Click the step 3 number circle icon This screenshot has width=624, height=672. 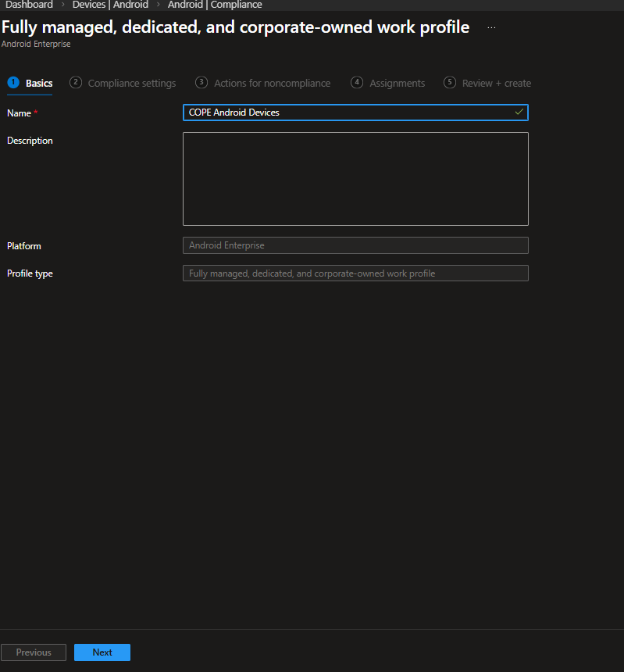[x=201, y=83]
